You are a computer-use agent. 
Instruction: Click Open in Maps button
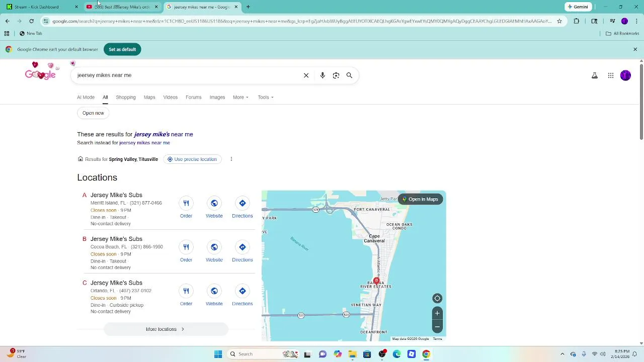coord(420,199)
